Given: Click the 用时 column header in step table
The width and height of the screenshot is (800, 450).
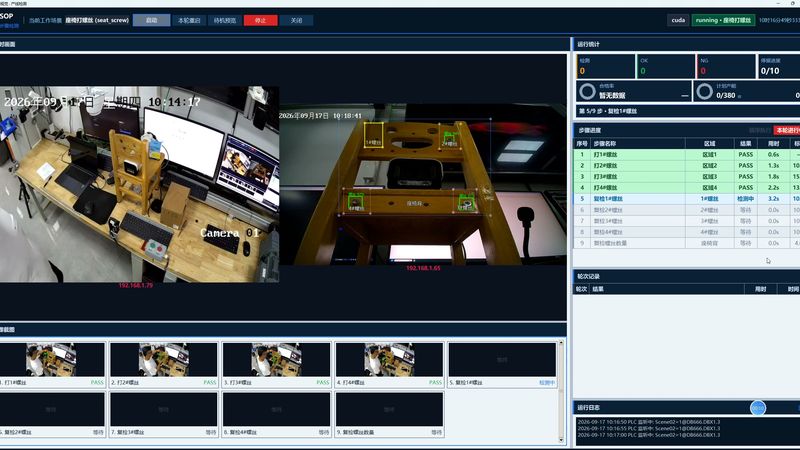Looking at the screenshot, I should coord(773,143).
